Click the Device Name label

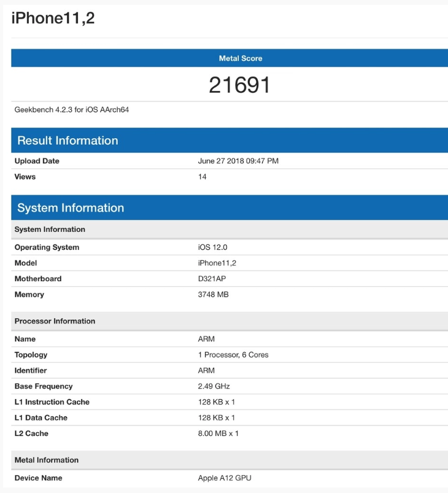tap(38, 478)
